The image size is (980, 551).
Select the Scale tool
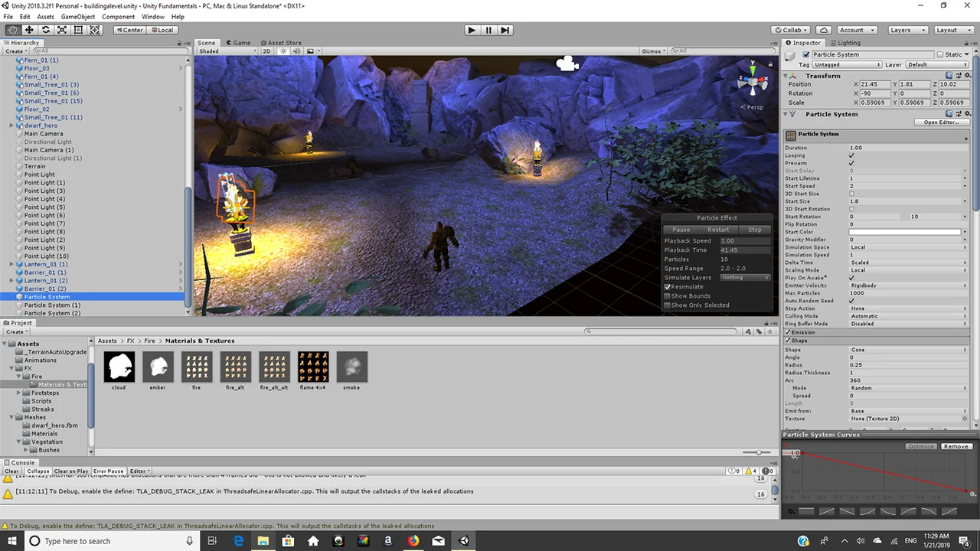pyautogui.click(x=62, y=30)
